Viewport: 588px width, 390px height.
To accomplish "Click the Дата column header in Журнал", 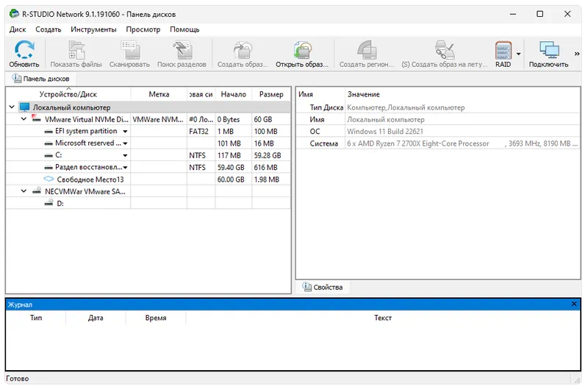I will coord(96,318).
